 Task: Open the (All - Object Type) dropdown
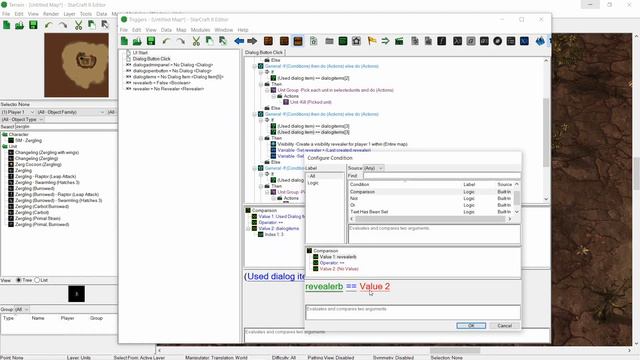[x=22, y=119]
